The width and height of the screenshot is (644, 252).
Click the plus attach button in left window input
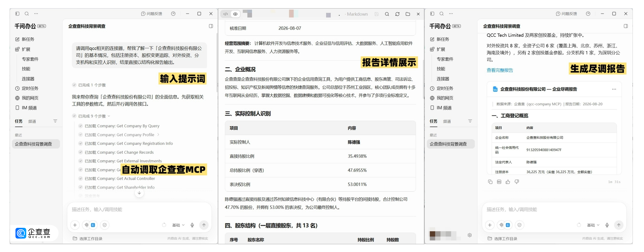[75, 225]
